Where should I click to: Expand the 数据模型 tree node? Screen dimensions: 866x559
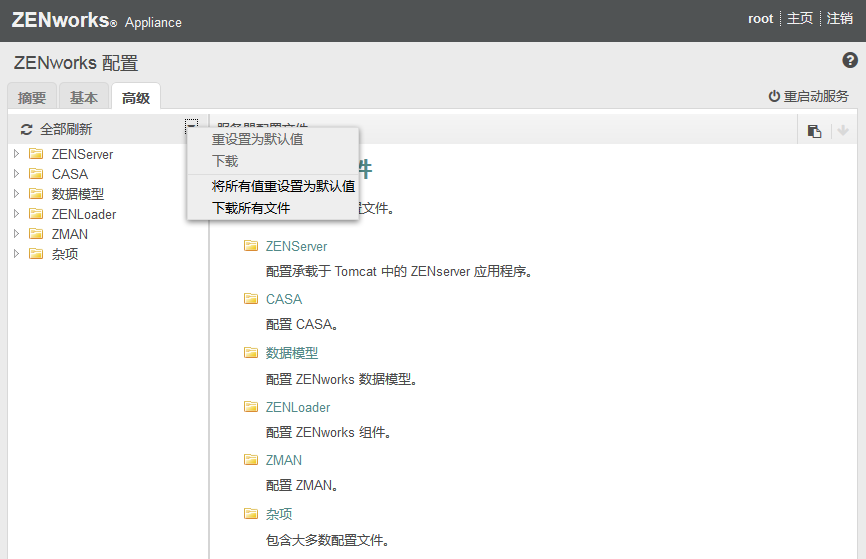(17, 193)
